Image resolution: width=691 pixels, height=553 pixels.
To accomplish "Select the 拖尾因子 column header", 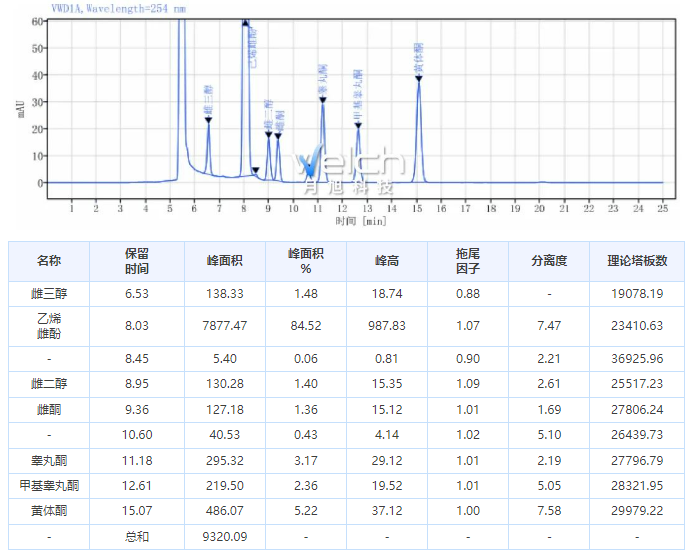I will (x=468, y=261).
